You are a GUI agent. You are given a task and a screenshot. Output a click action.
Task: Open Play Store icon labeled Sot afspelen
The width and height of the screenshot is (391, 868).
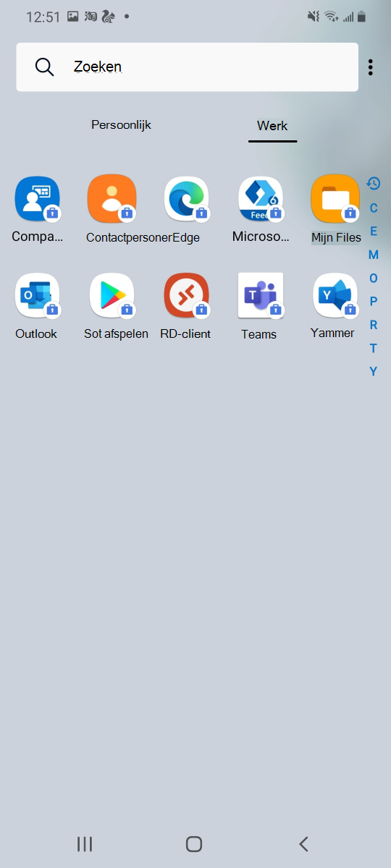click(112, 295)
